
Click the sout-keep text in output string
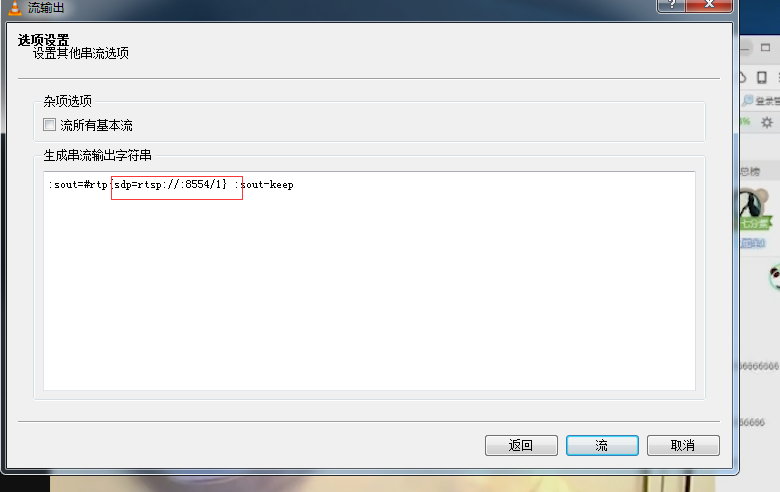tap(267, 185)
